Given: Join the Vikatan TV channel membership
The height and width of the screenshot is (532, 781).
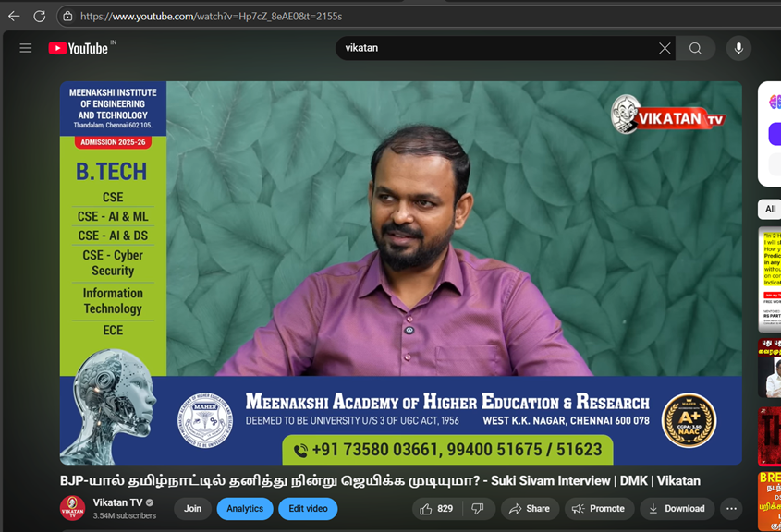Looking at the screenshot, I should [192, 509].
